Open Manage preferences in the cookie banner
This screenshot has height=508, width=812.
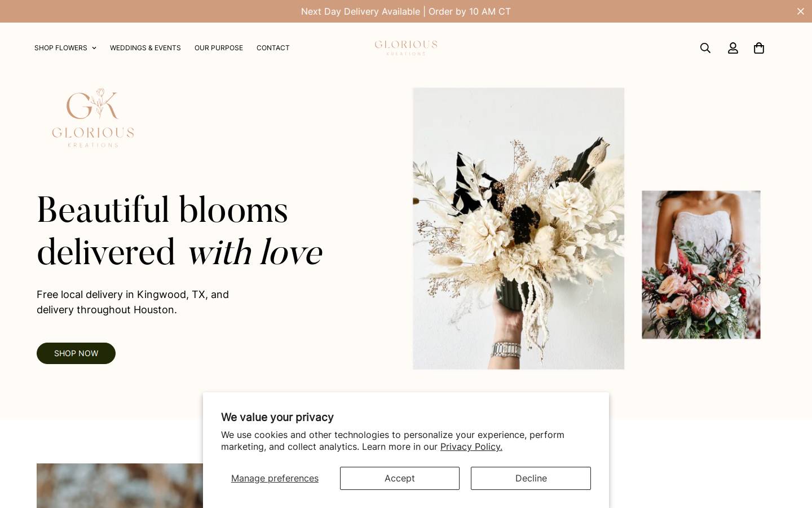(x=275, y=478)
